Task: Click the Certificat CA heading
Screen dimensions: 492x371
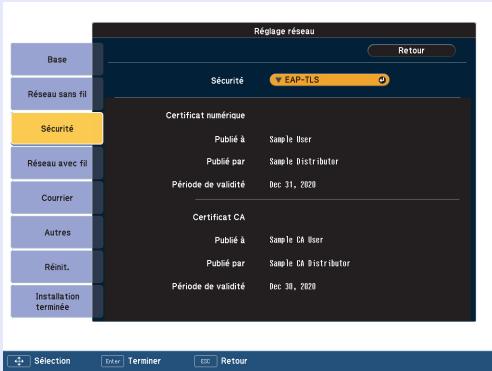Action: 219,217
